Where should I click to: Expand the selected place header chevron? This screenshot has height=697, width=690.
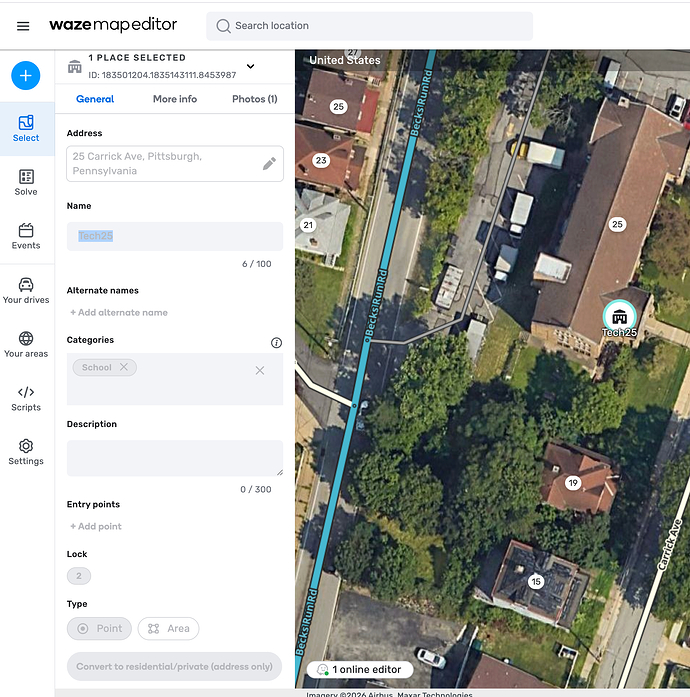pos(250,67)
